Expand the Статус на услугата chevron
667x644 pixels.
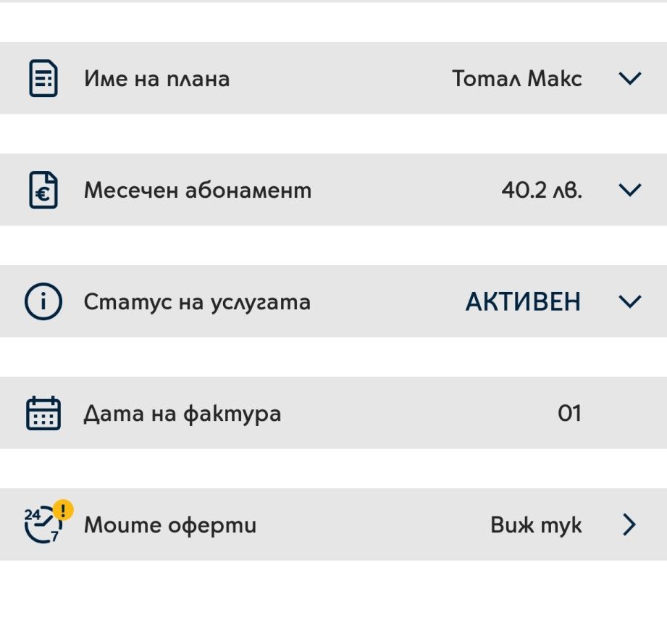(x=630, y=301)
